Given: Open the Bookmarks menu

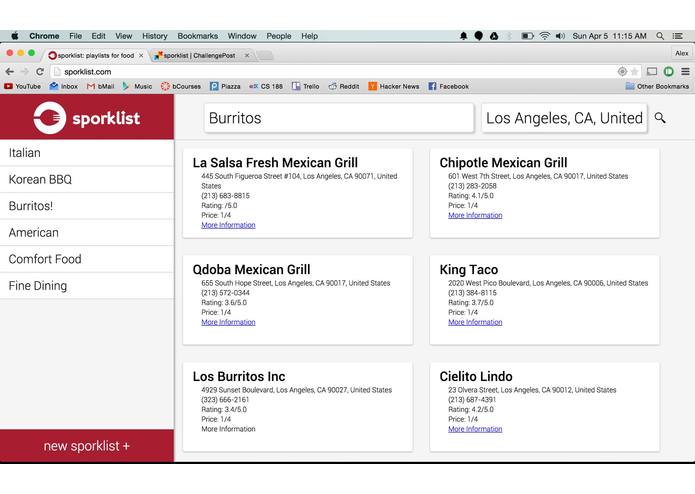Looking at the screenshot, I should click(198, 36).
